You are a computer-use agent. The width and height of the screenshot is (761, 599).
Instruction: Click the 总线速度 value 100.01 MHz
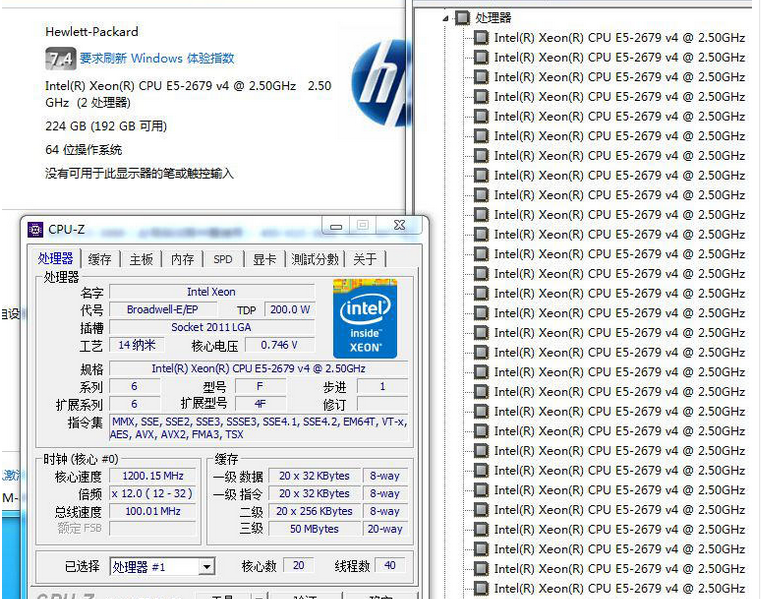[x=153, y=511]
